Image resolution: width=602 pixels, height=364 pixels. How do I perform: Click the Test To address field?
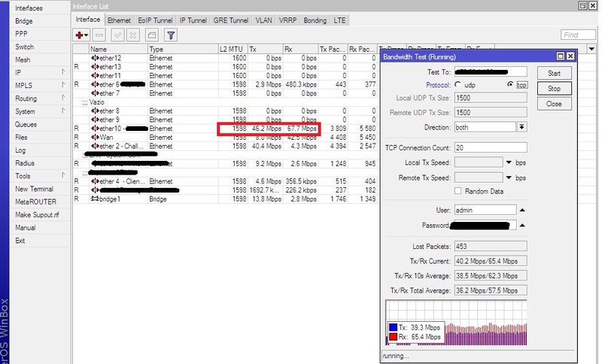coord(491,71)
